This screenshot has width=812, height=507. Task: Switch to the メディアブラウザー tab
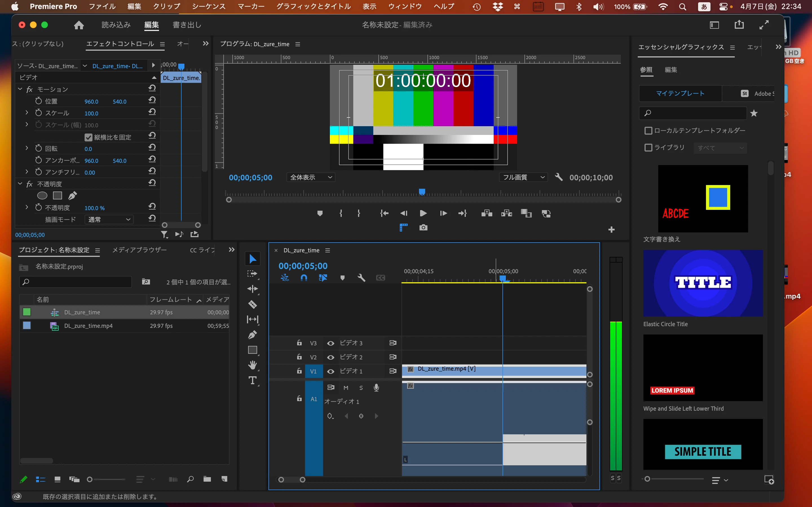point(139,250)
